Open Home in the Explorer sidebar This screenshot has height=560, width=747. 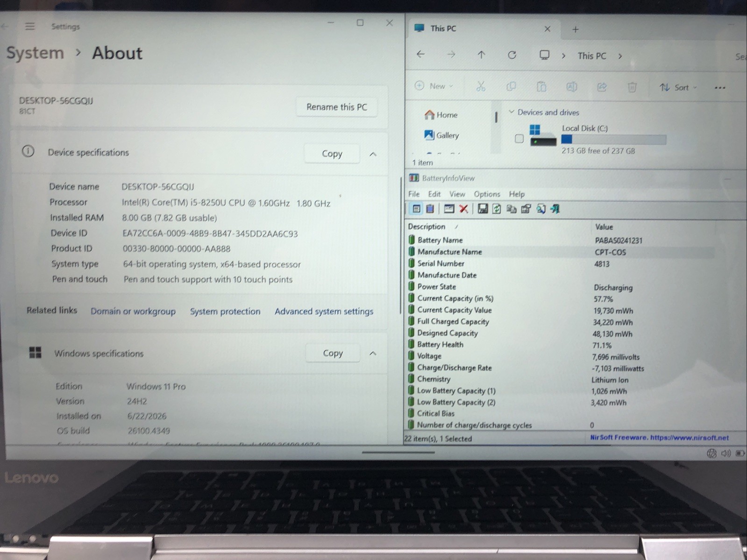coord(441,115)
